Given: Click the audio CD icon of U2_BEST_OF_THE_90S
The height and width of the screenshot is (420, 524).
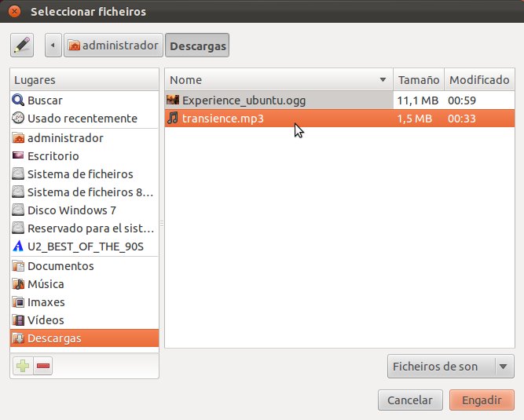Looking at the screenshot, I should click(x=18, y=246).
